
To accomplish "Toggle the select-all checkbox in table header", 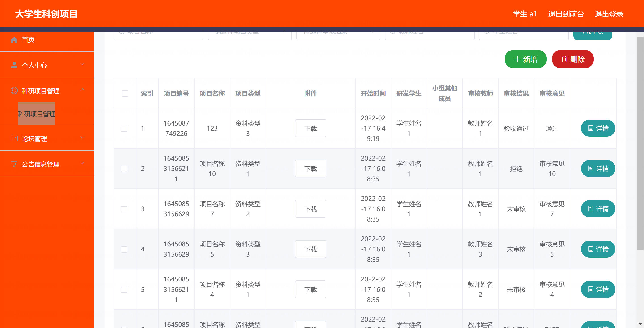I will click(125, 94).
